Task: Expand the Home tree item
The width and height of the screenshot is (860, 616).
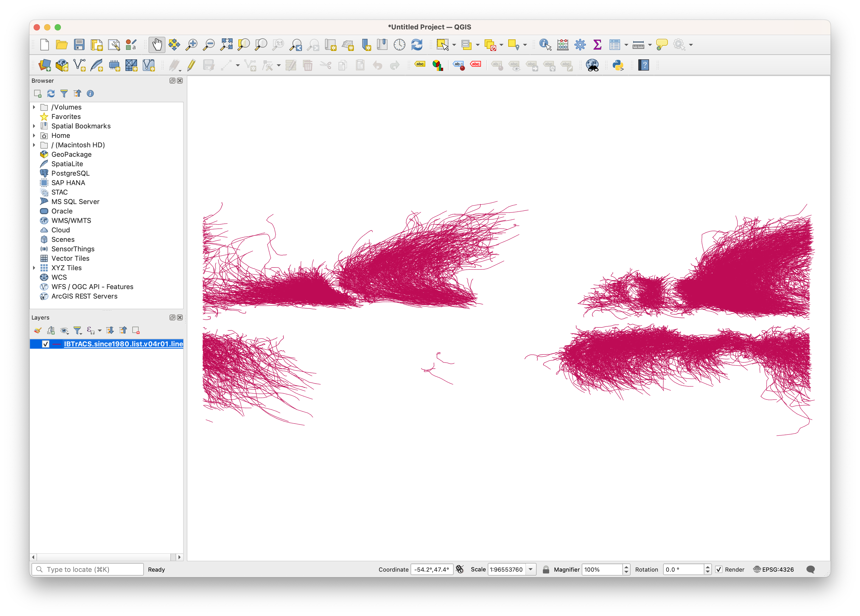Action: tap(34, 135)
